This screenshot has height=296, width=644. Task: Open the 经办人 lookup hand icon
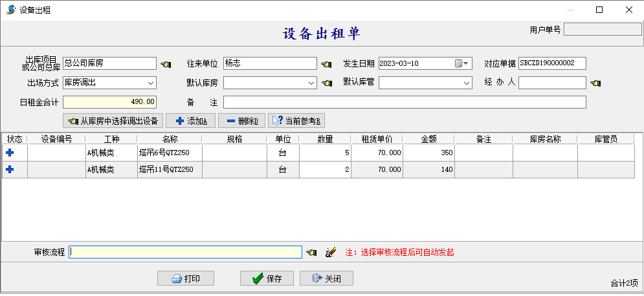(x=595, y=83)
